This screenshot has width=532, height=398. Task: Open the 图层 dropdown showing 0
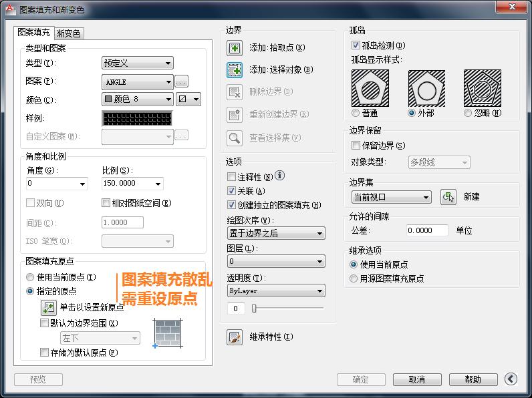(x=276, y=261)
